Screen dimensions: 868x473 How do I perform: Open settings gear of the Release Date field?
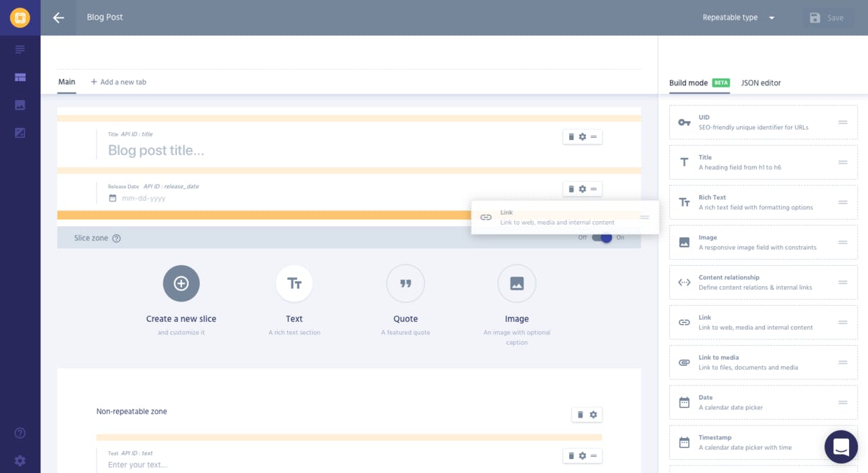582,189
